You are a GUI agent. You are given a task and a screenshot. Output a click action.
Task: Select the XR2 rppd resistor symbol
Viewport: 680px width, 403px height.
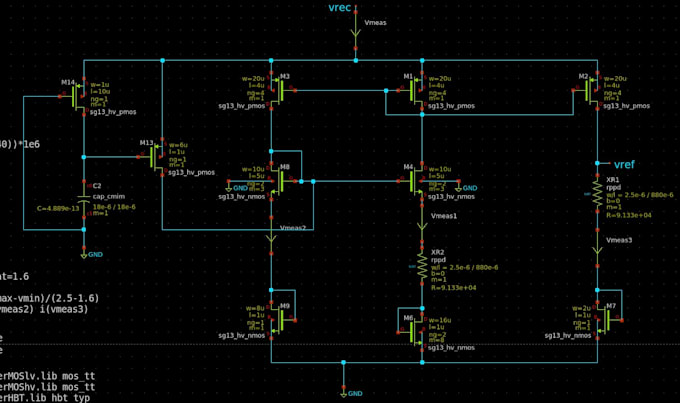click(x=422, y=266)
